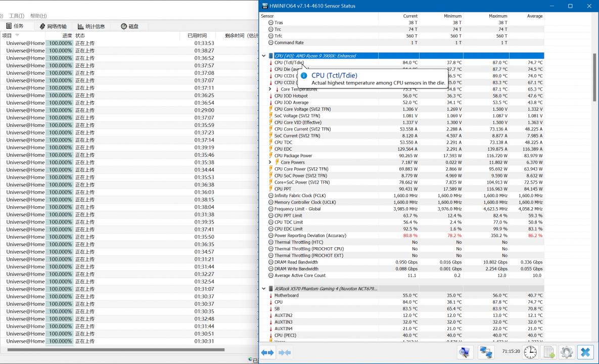This screenshot has width=599, height=364.
Task: Click the progress bar of the 01:33:53 upload row
Action: click(60, 43)
